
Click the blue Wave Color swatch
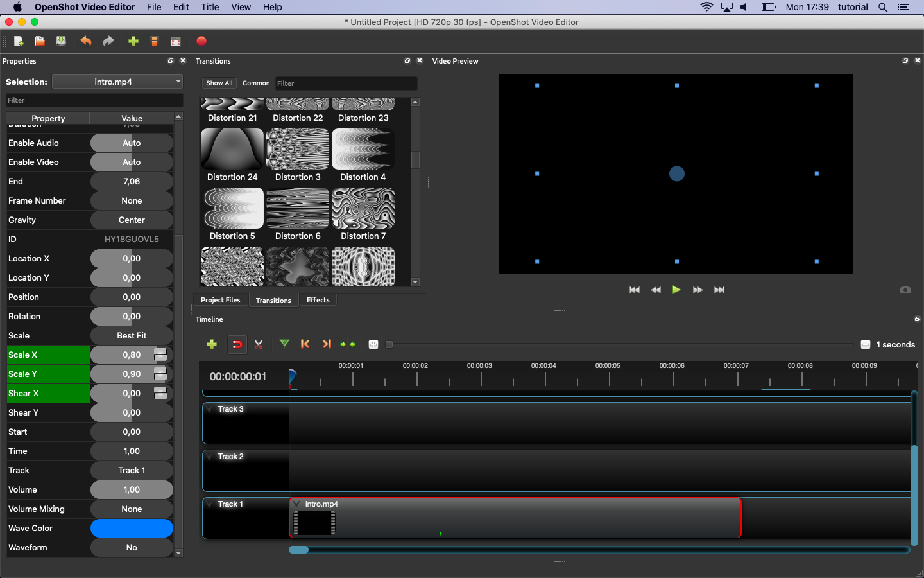[132, 529]
